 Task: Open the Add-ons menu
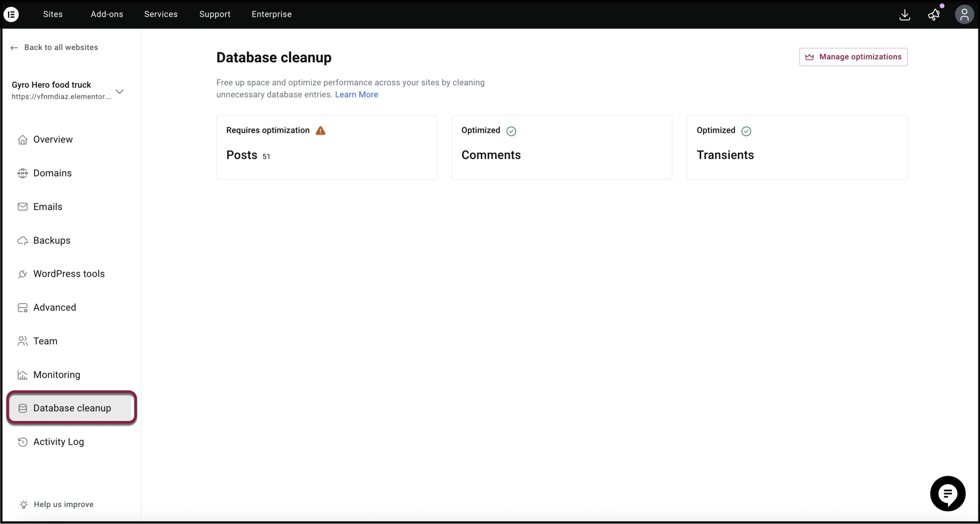(x=107, y=14)
